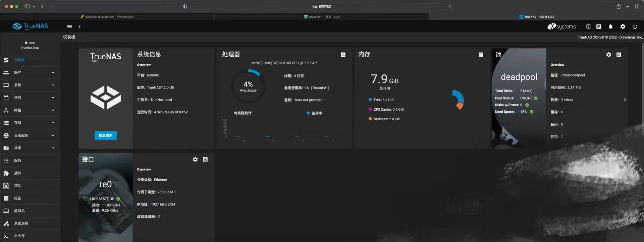Click the privacy shield icon
The width and height of the screenshot is (644, 242).
(185, 6)
